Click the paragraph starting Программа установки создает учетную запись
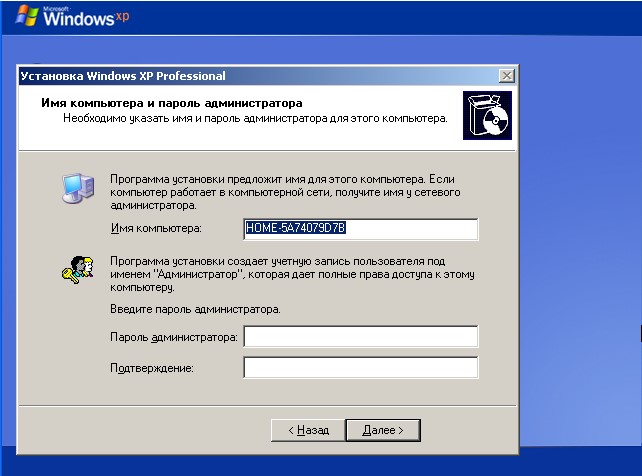 pyautogui.click(x=292, y=274)
